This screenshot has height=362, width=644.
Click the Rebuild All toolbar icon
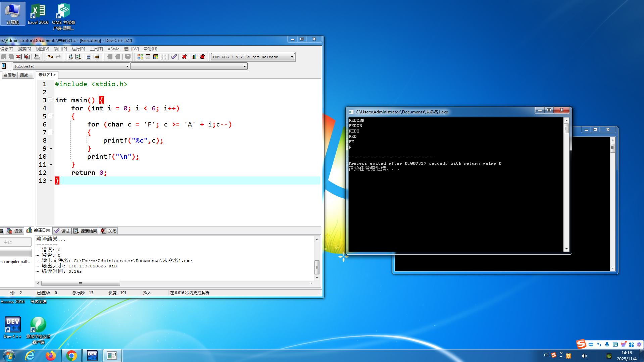(163, 57)
